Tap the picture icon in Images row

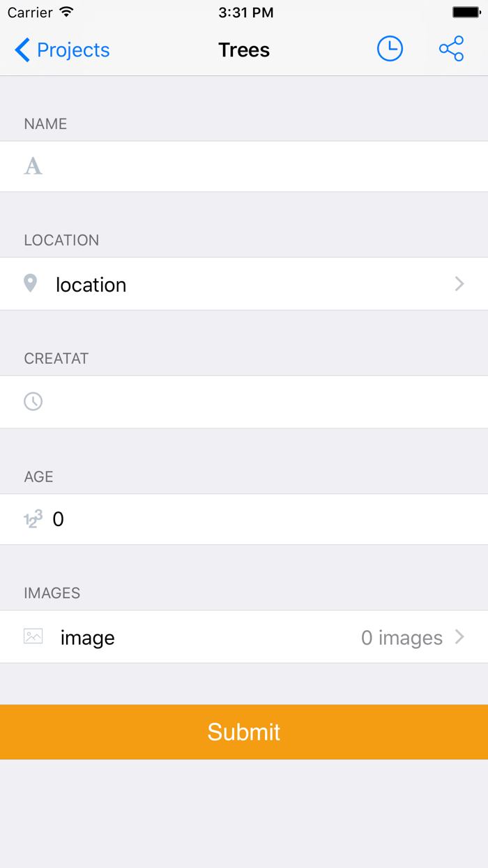point(33,636)
